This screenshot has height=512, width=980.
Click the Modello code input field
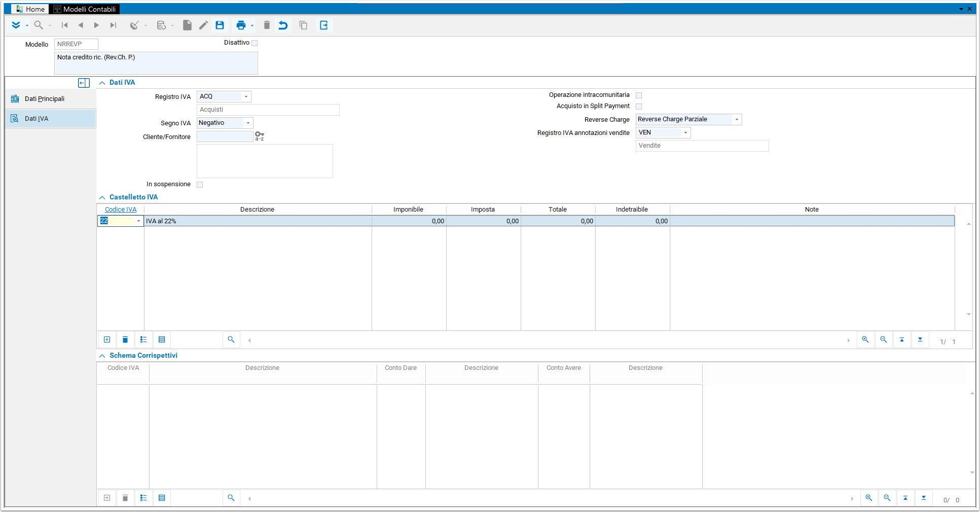pos(76,44)
